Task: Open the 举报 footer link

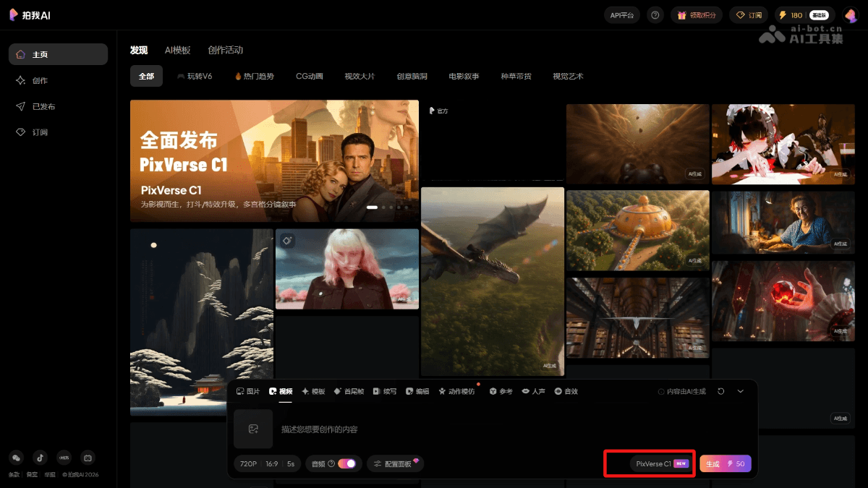Action: tap(50, 475)
